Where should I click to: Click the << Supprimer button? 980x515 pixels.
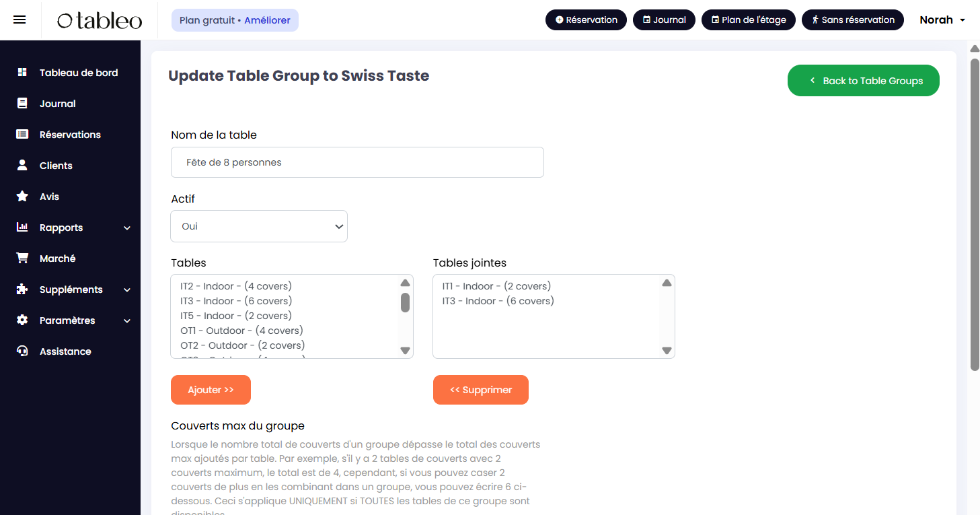coord(480,390)
